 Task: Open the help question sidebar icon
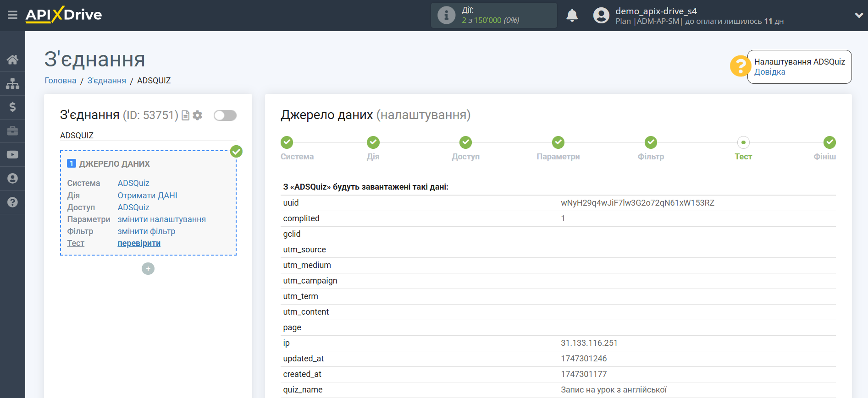[12, 202]
